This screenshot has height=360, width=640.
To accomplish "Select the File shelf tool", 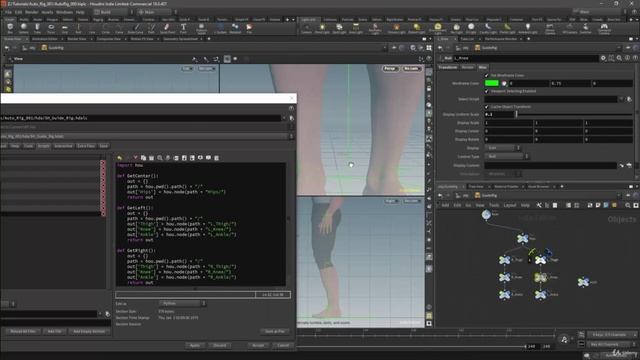I will click(x=249, y=28).
